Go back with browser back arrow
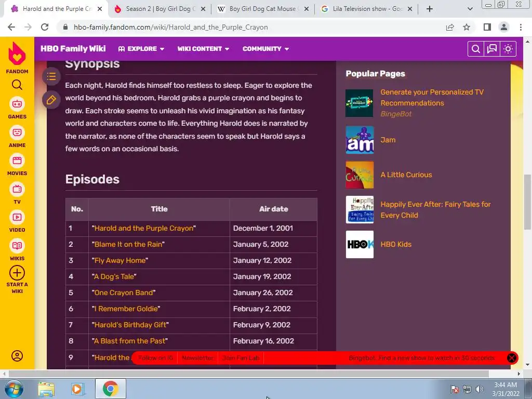This screenshot has height=399, width=532. click(11, 27)
